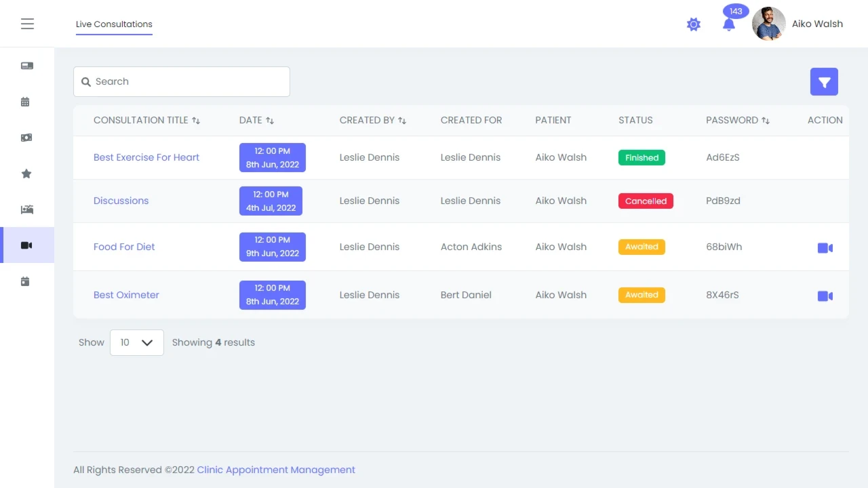Open the hamburger menu
The height and width of the screenshot is (488, 868).
pos(27,24)
